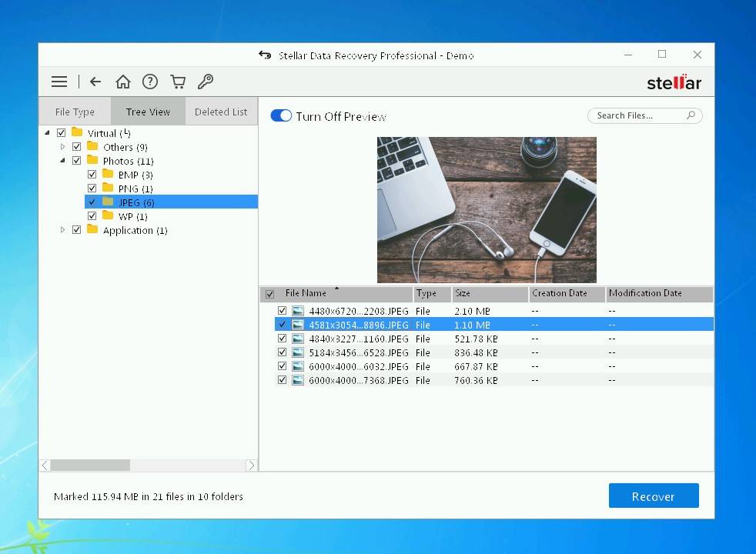This screenshot has width=756, height=554.
Task: Switch to the Tree View tab
Action: 148,112
